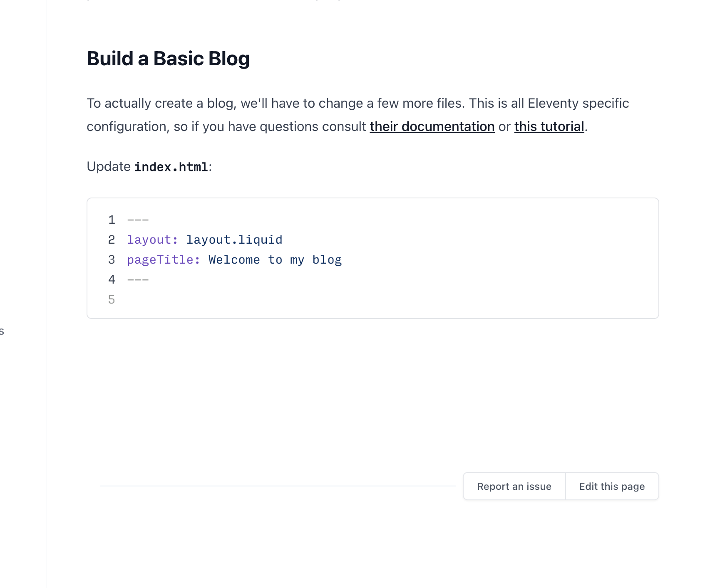Click line number 5 in code block
The width and height of the screenshot is (720, 588).
point(112,299)
